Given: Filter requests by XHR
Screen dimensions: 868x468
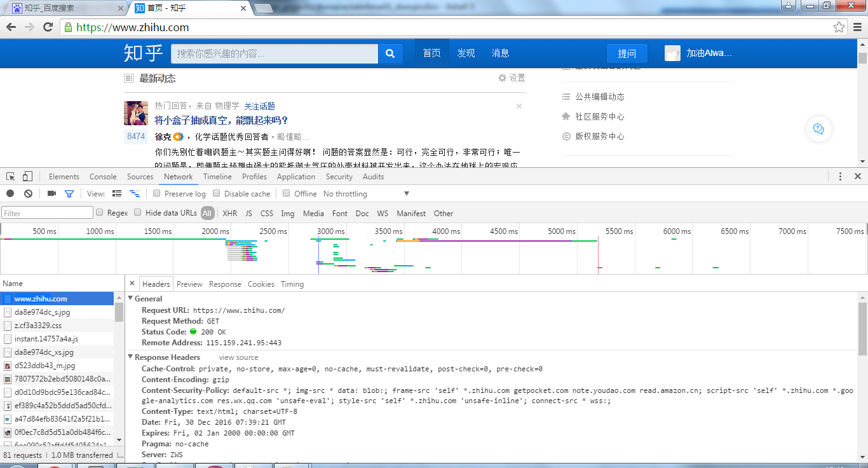Looking at the screenshot, I should (x=230, y=214).
